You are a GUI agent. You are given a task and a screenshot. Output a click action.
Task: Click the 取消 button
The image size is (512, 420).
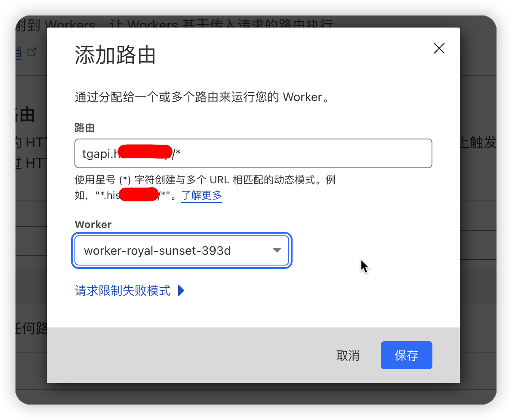click(348, 355)
